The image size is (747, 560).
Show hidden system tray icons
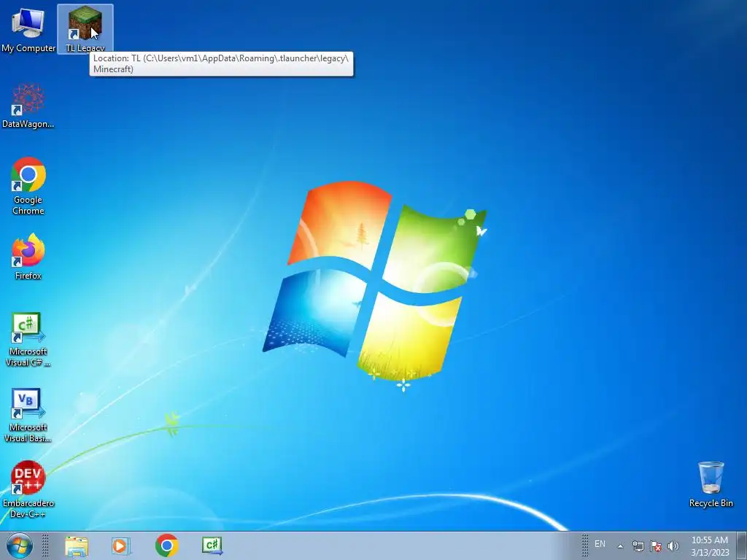point(620,546)
